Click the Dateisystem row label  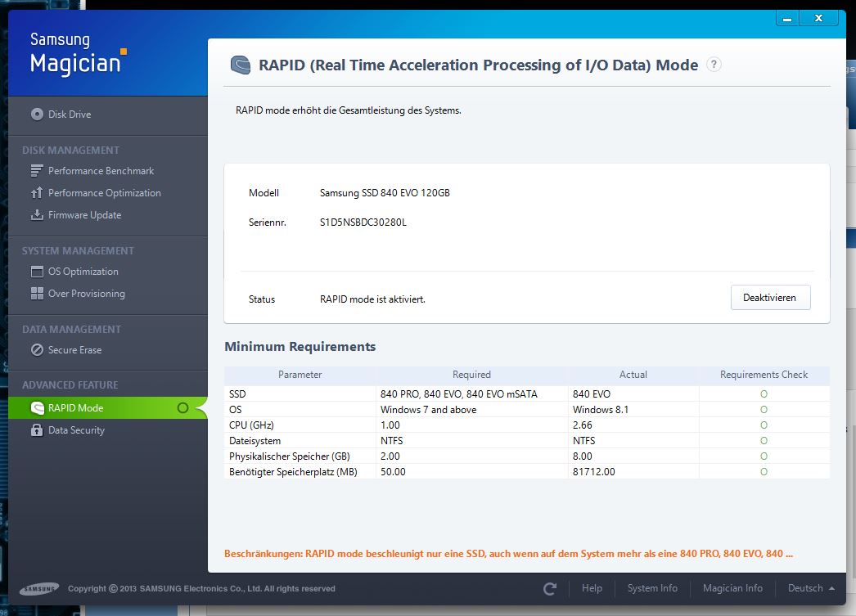[255, 440]
